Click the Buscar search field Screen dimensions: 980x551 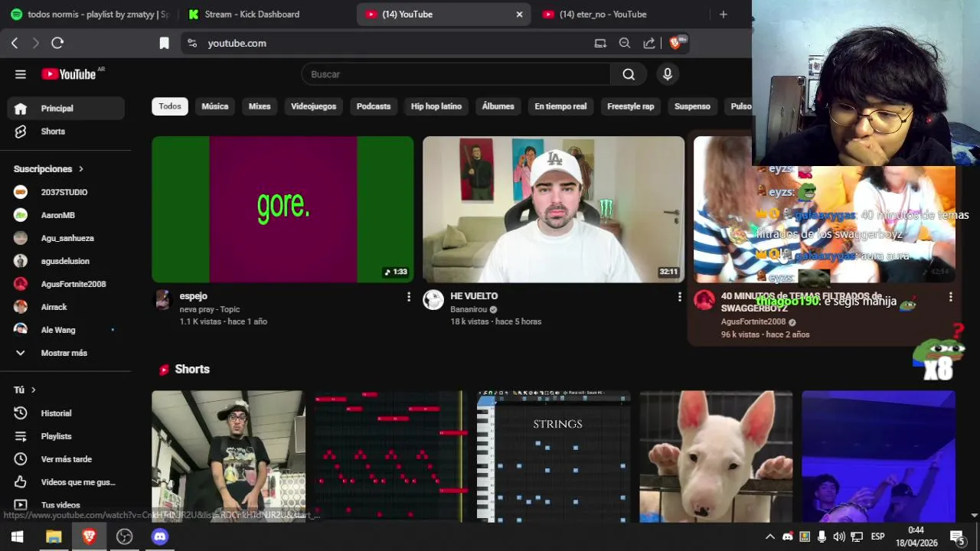(x=456, y=74)
